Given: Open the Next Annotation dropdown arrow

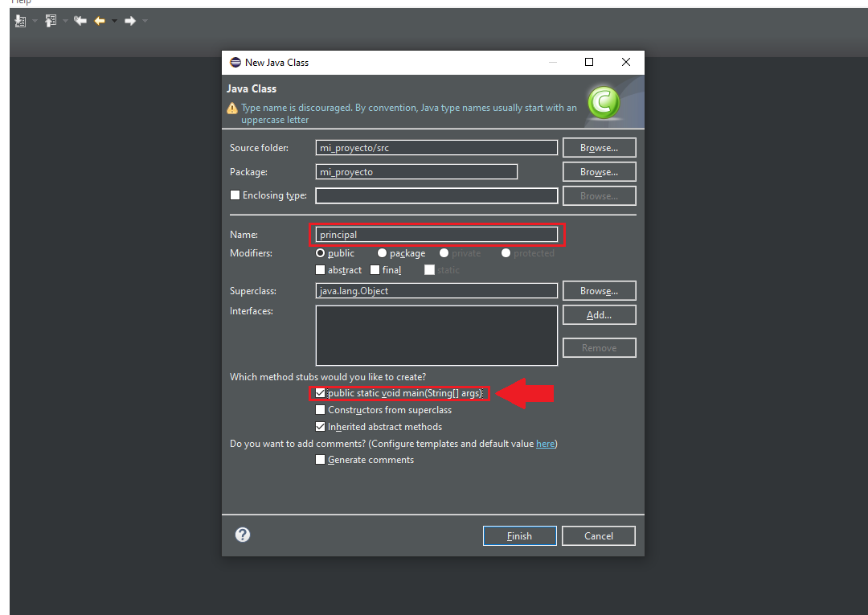Looking at the screenshot, I should (35, 21).
